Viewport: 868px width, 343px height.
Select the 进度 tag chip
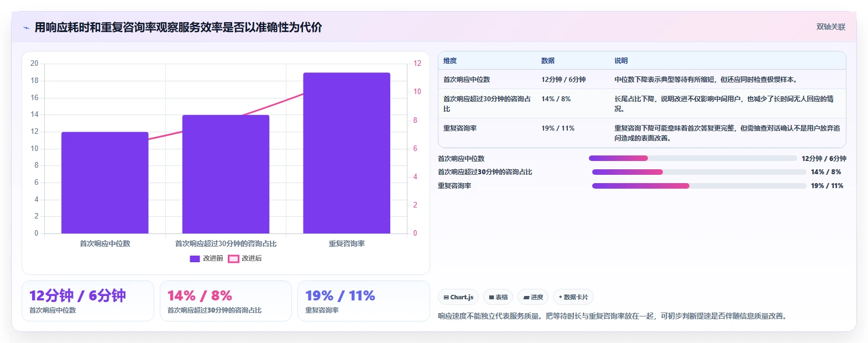tap(534, 297)
